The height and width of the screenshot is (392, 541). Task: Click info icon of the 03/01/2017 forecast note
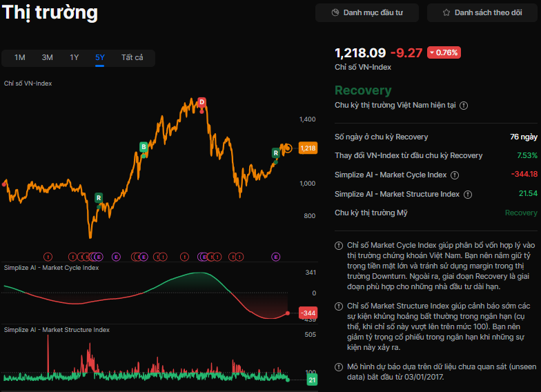pyautogui.click(x=338, y=366)
